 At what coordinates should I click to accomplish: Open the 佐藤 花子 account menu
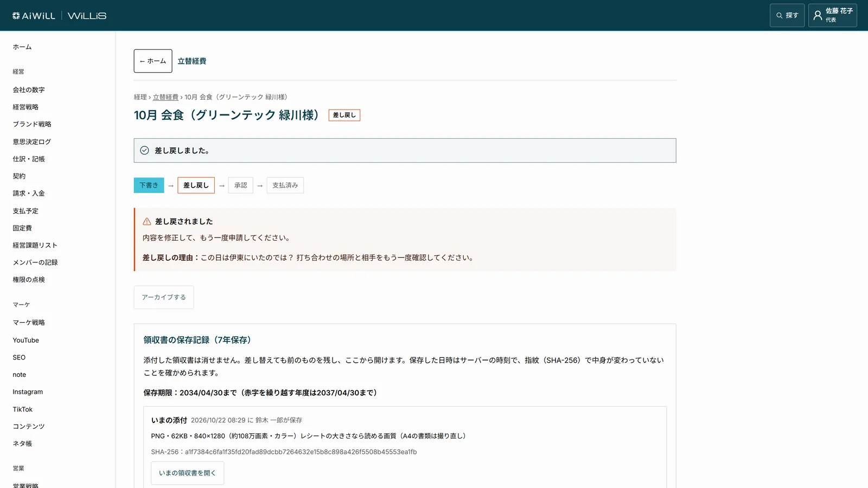[833, 16]
